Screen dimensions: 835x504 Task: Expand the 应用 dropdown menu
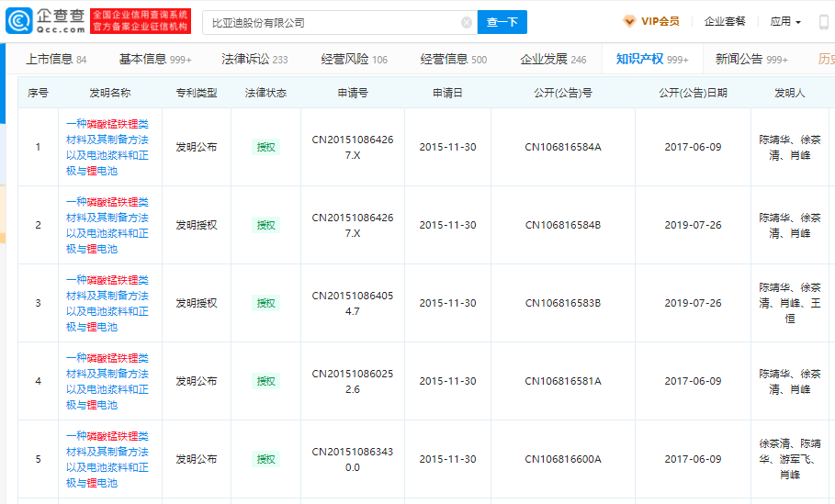point(785,22)
